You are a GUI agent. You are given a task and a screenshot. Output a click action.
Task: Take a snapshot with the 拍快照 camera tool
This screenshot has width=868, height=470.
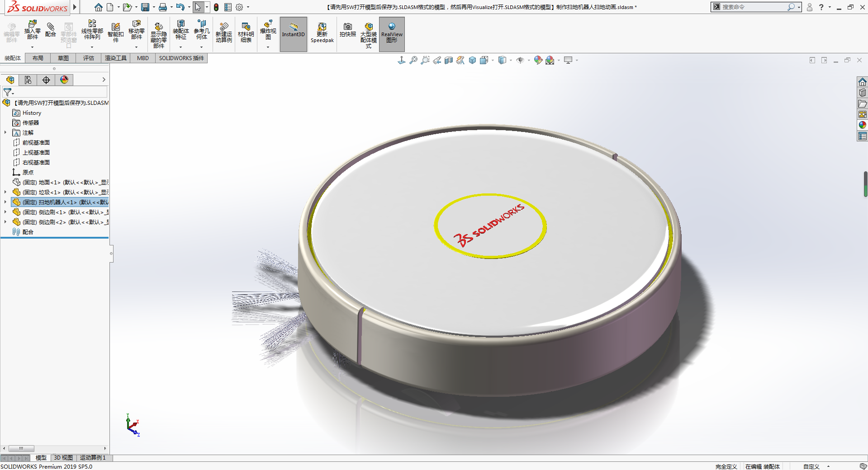tap(348, 30)
